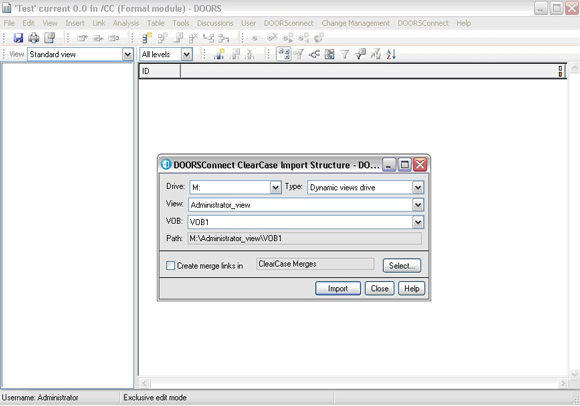The width and height of the screenshot is (580, 406).
Task: Open the File menu
Action: 9,23
